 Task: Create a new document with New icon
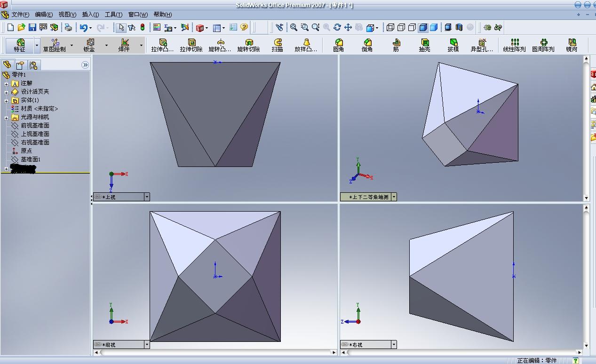click(10, 28)
